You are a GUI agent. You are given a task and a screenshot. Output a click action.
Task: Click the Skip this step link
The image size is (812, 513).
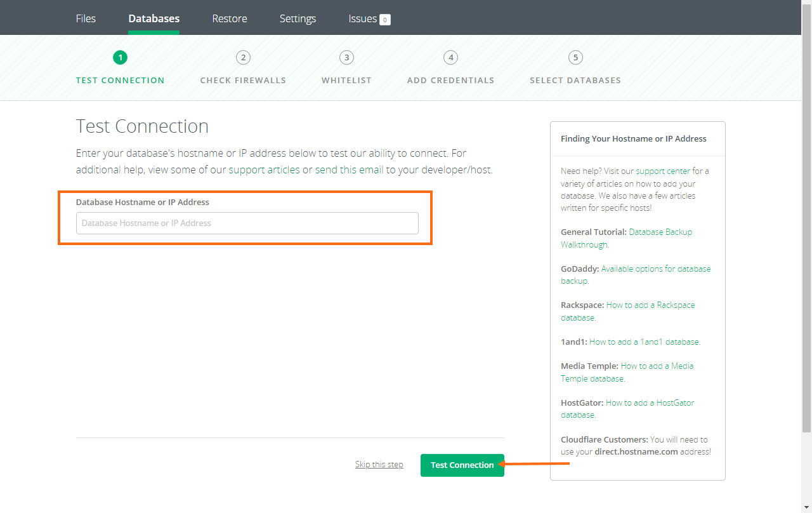[x=379, y=465]
